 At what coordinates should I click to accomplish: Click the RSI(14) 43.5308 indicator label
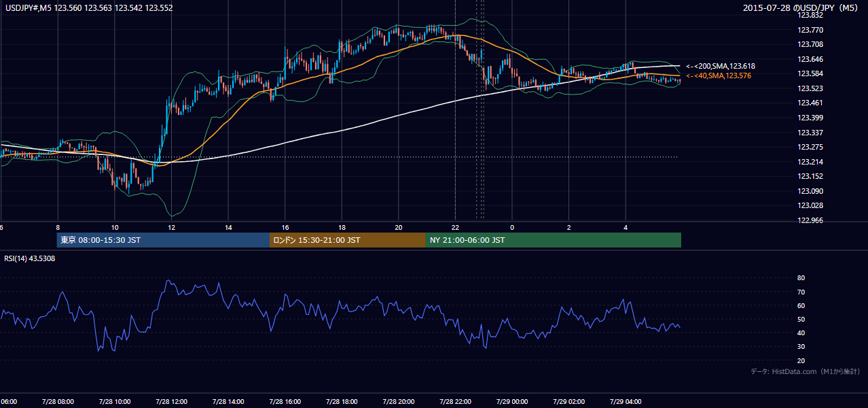pos(30,258)
